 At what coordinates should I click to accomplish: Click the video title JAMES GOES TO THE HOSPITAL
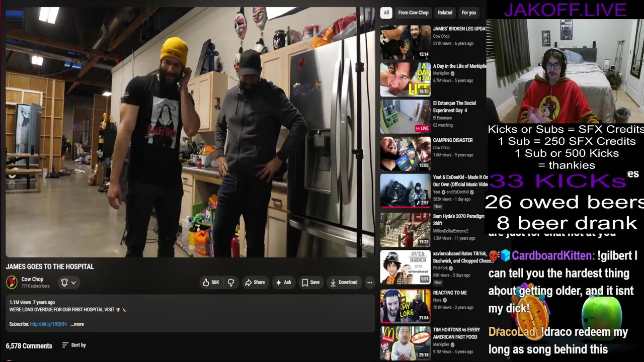[50, 266]
